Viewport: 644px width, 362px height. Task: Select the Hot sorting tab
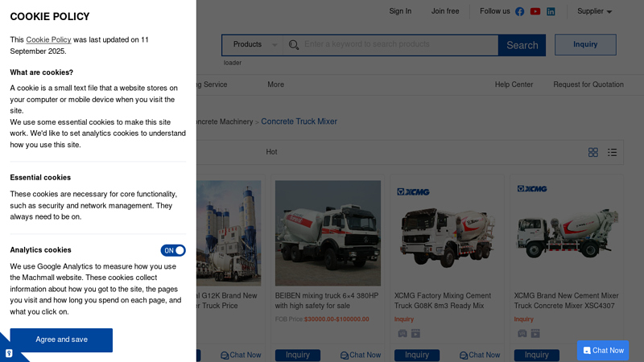click(271, 152)
